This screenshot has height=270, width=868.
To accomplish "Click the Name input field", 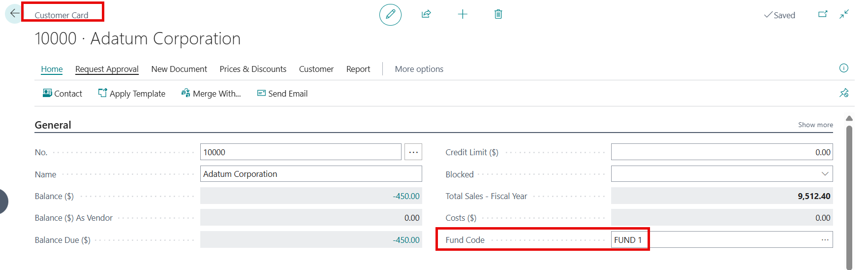I will pyautogui.click(x=310, y=174).
